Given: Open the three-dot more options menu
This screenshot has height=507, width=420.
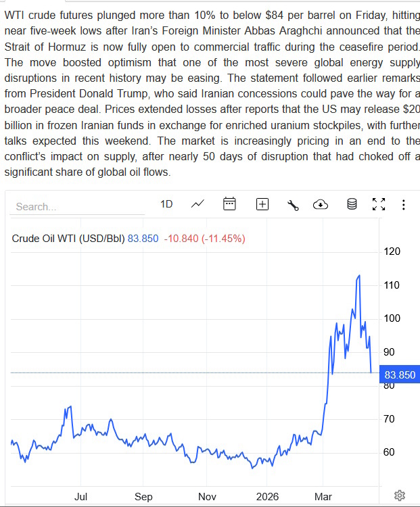Looking at the screenshot, I should point(404,204).
